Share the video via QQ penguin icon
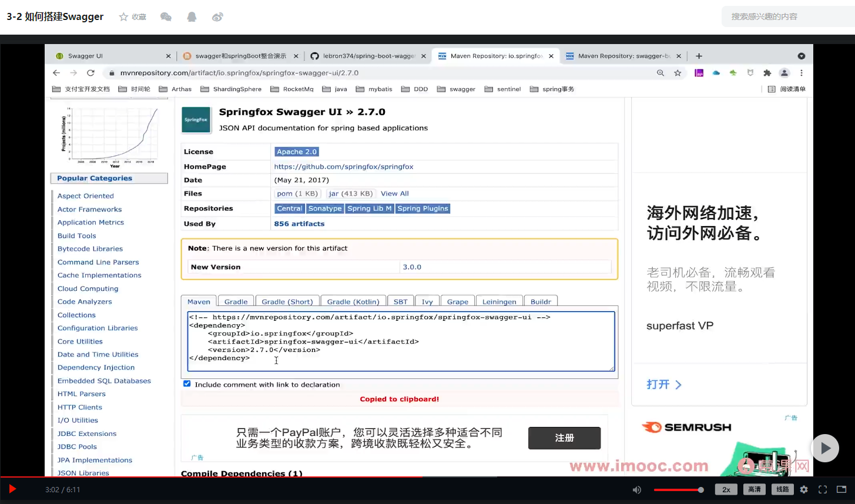The width and height of the screenshot is (855, 504). pyautogui.click(x=192, y=17)
